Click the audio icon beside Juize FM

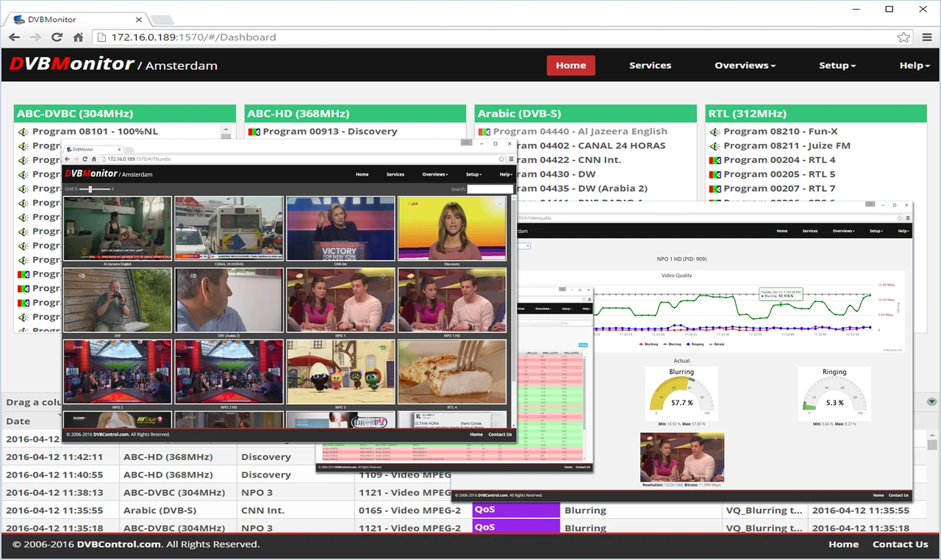click(715, 146)
